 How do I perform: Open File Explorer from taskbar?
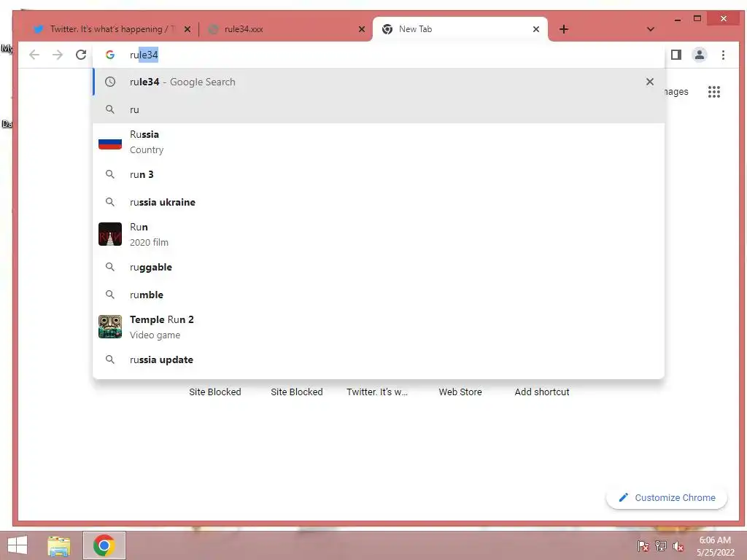(x=59, y=545)
